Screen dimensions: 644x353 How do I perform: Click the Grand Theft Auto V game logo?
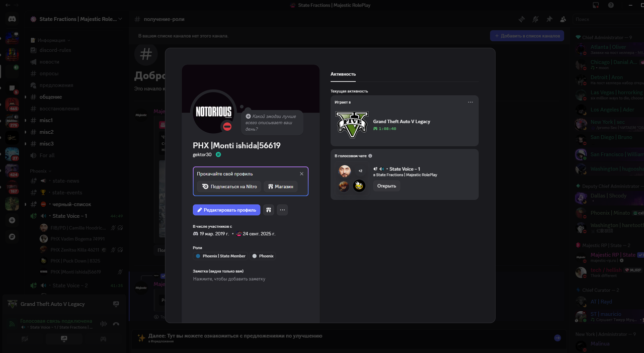(x=352, y=124)
